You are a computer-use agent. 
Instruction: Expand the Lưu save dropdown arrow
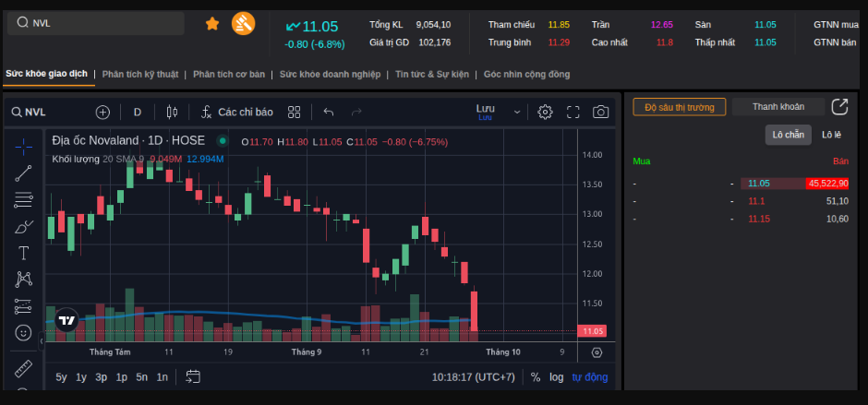click(517, 113)
